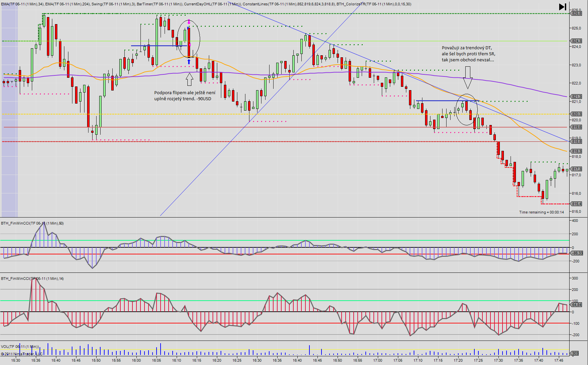This screenshot has height=365, width=588.
Task: Select the ellipse drawn around the 17:22 candles
Action: point(466,110)
